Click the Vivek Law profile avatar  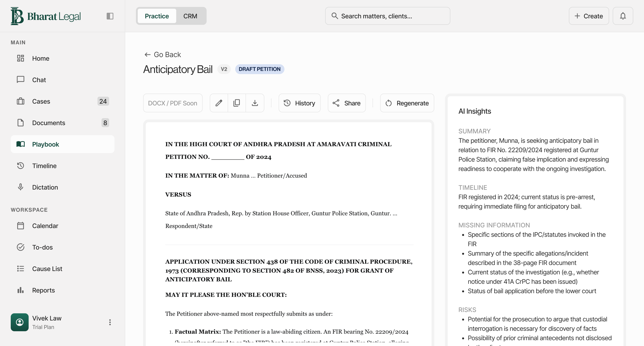(x=19, y=322)
